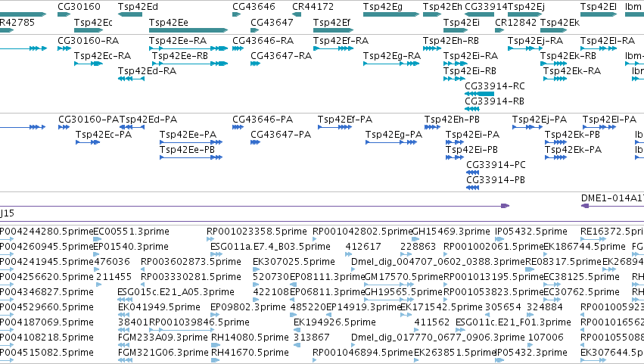
Task: Click the Tsp42El gene label
Action: point(599,7)
